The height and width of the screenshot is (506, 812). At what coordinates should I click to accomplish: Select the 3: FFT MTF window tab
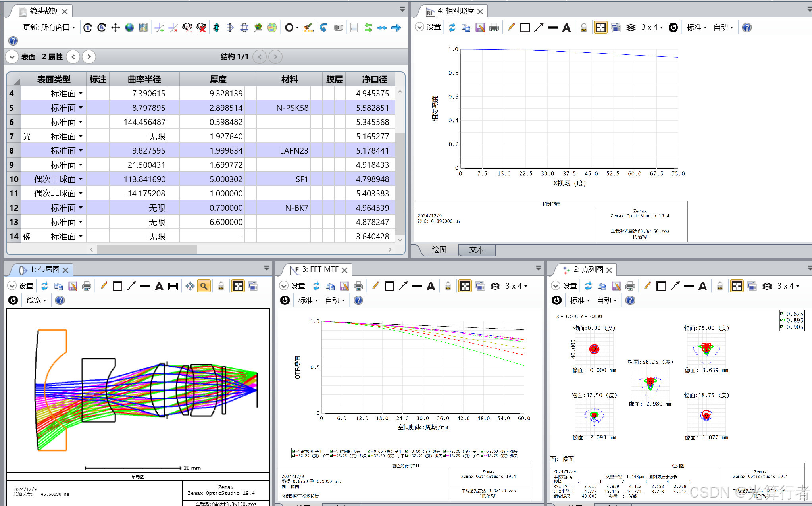click(x=320, y=269)
